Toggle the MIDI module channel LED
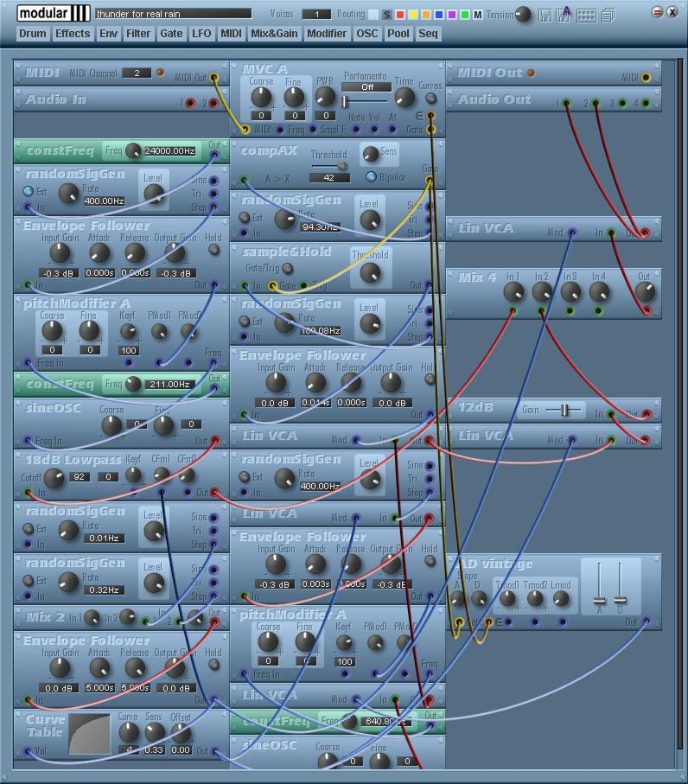Screen dimensions: 688x784 coord(160,73)
